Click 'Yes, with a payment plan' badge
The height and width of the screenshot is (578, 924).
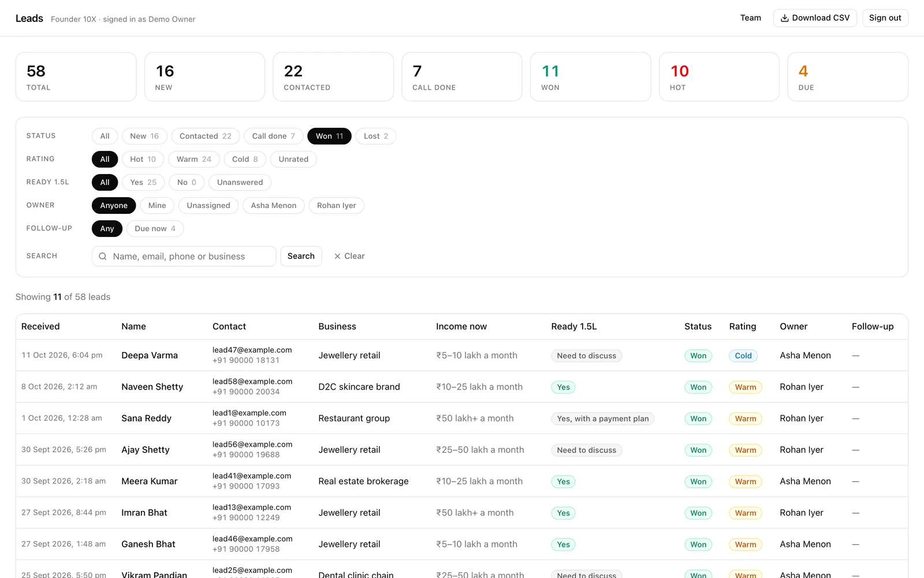[602, 418]
